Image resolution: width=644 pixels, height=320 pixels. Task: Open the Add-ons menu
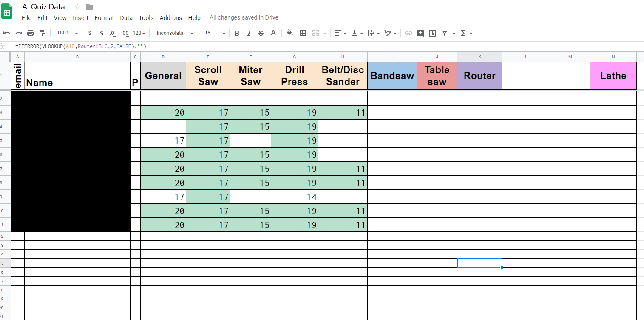[x=171, y=18]
